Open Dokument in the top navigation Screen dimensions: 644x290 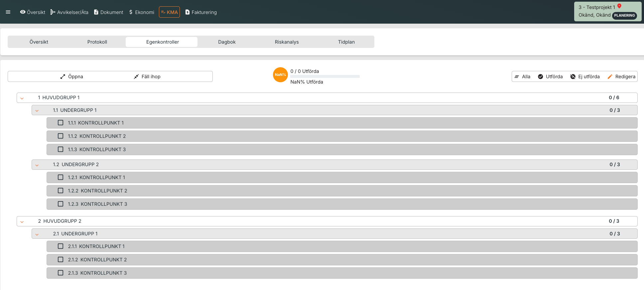coord(108,12)
